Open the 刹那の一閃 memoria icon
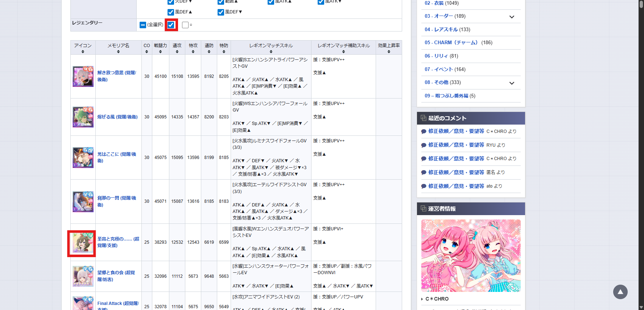Image resolution: width=644 pixels, height=310 pixels. point(83,202)
